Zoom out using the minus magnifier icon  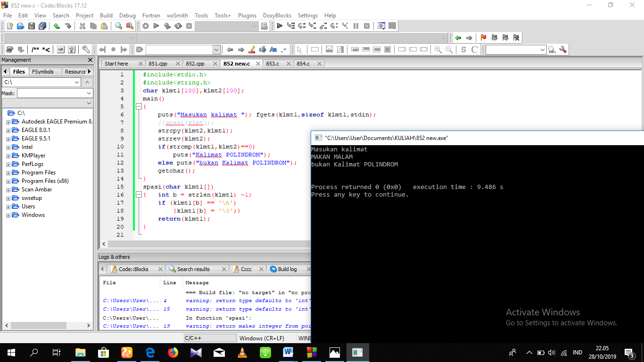coord(449,49)
